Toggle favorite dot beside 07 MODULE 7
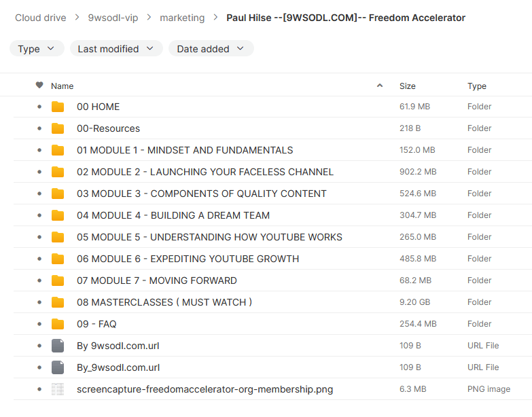 [39, 280]
